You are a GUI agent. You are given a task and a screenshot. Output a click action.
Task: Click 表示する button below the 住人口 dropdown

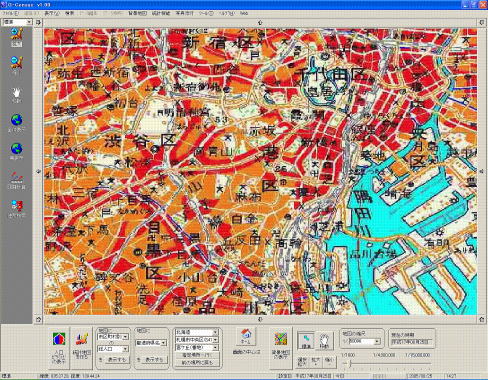pos(116,360)
